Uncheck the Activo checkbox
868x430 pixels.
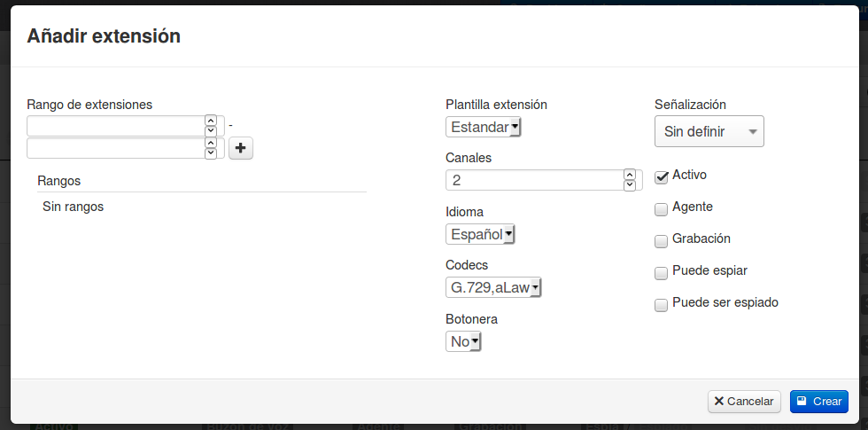pos(661,176)
